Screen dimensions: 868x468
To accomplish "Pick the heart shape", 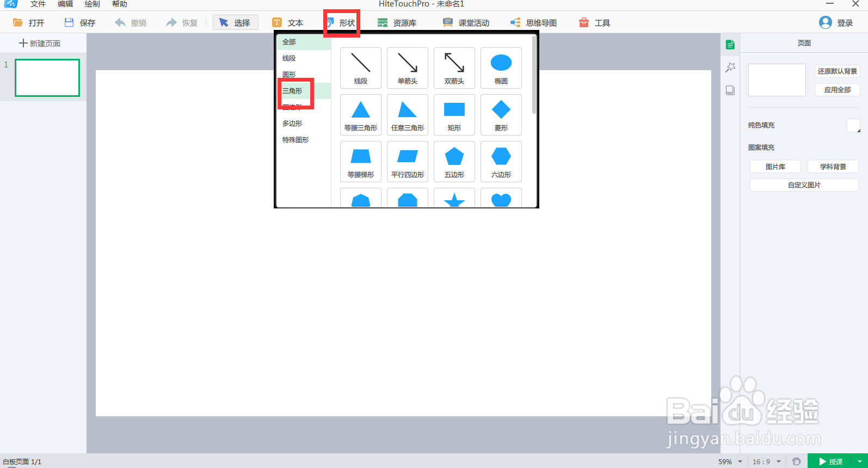I will point(501,199).
